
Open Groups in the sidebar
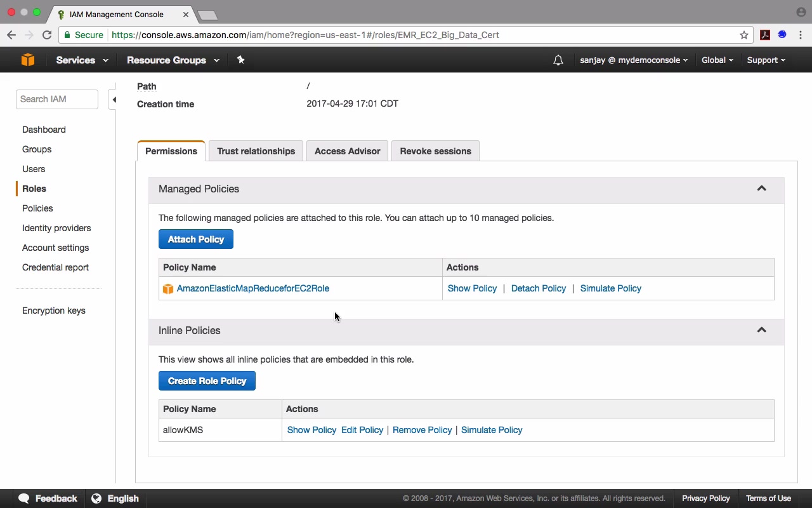[37, 149]
